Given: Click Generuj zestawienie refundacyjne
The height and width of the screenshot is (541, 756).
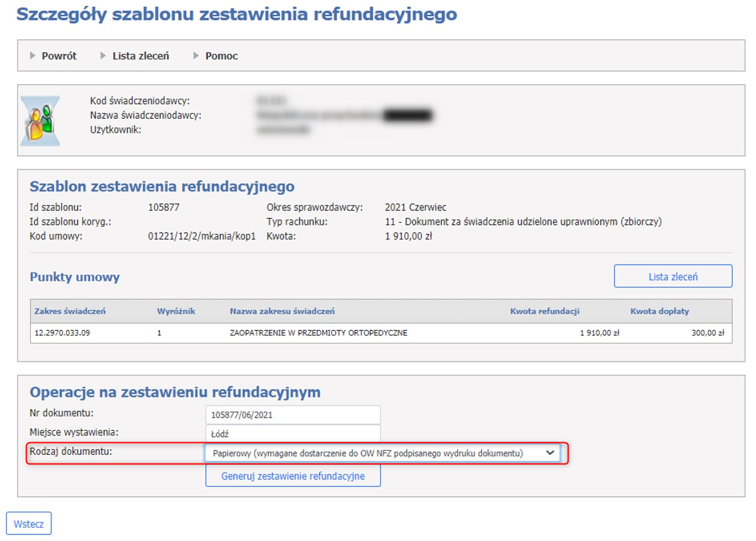Looking at the screenshot, I should coord(294,476).
